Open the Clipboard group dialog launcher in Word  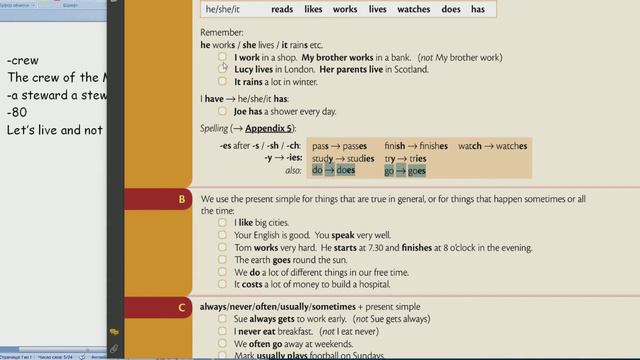(33, 5)
